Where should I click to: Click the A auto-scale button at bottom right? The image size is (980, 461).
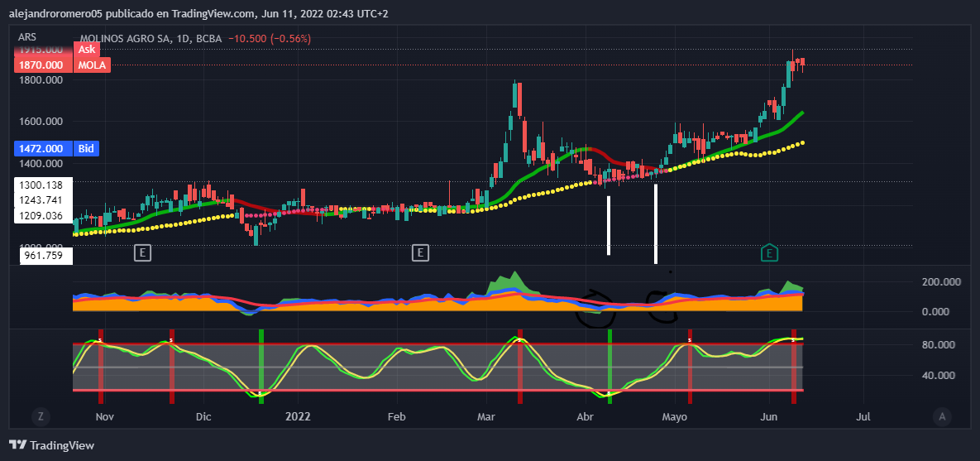pos(942,416)
